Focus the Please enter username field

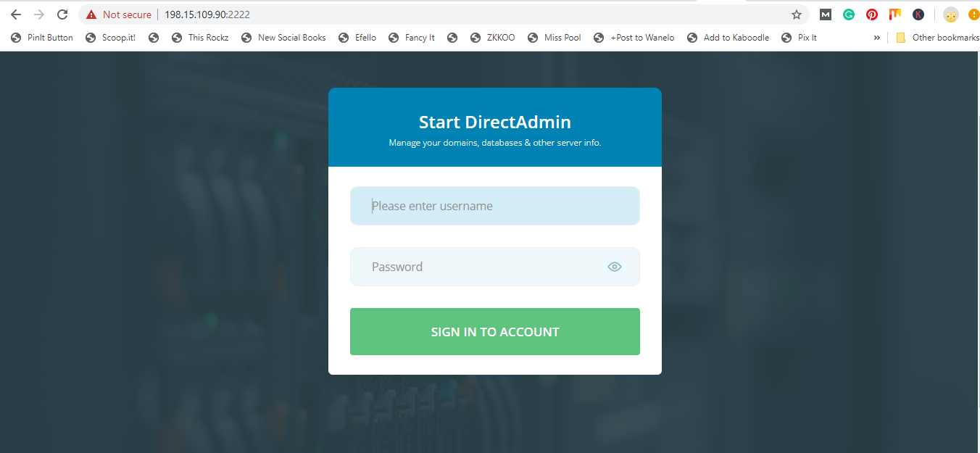coord(495,206)
